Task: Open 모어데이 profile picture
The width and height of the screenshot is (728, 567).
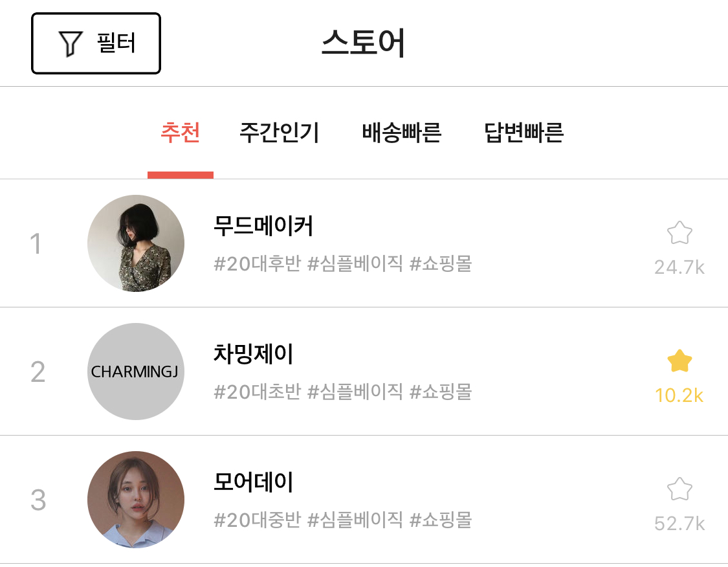Action: click(136, 500)
